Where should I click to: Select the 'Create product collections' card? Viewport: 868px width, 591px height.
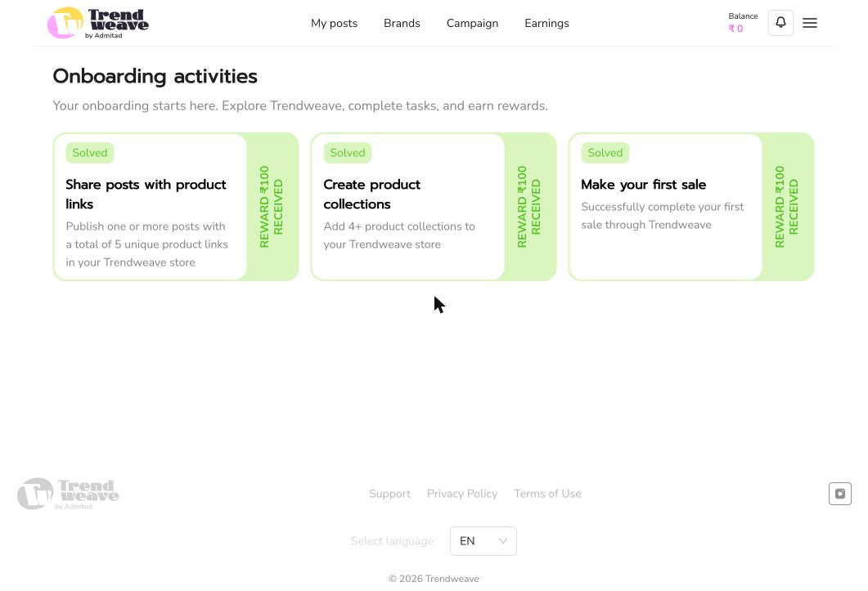pyautogui.click(x=434, y=207)
